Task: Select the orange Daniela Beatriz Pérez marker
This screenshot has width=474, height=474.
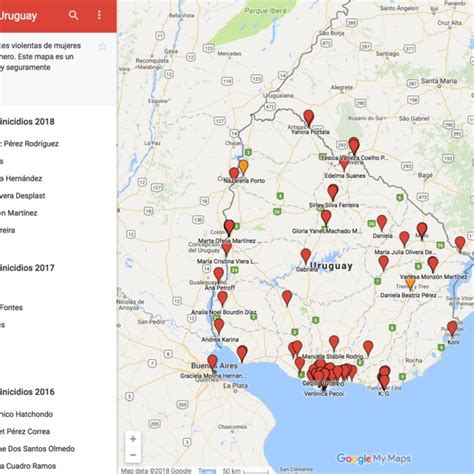Action: point(411,283)
